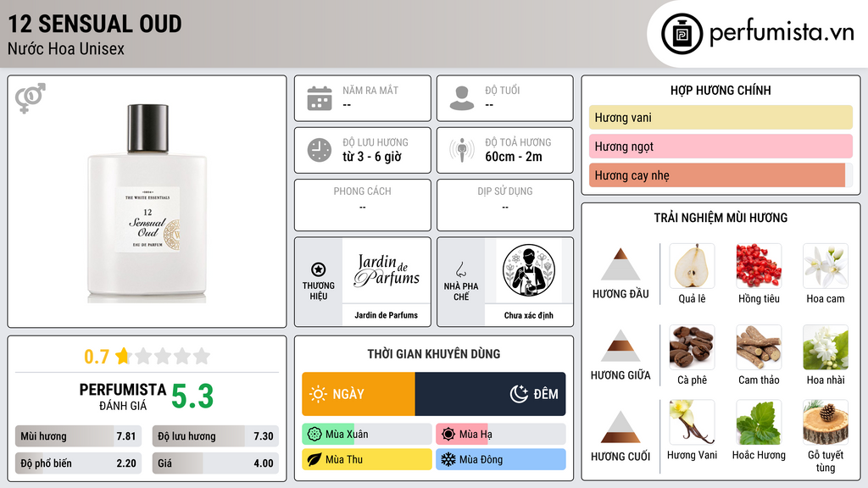Click the Hương đầu pyramid icon
The height and width of the screenshot is (488, 868).
(x=620, y=264)
